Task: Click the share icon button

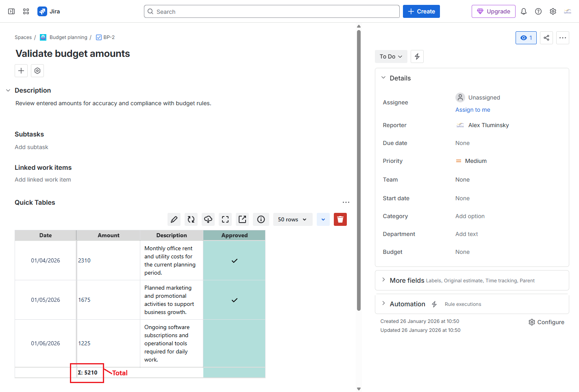Action: [546, 38]
